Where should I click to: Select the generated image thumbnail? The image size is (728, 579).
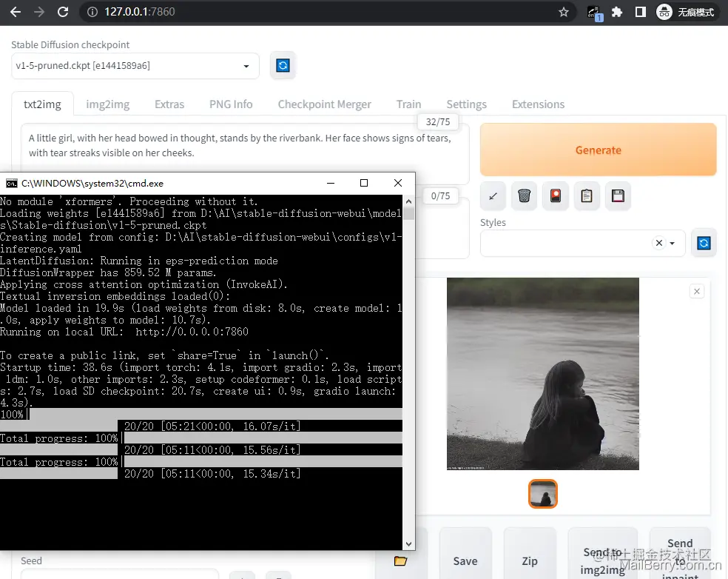point(543,494)
